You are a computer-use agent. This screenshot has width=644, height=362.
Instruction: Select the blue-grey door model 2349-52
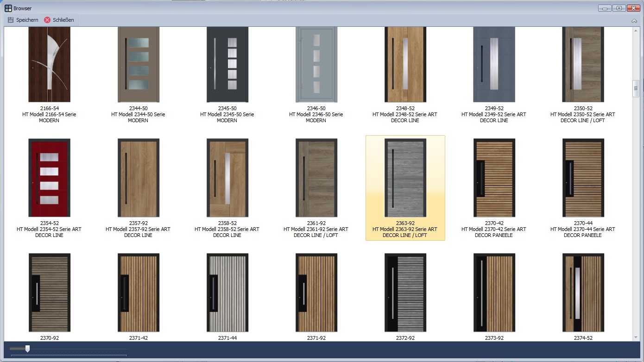(x=494, y=64)
